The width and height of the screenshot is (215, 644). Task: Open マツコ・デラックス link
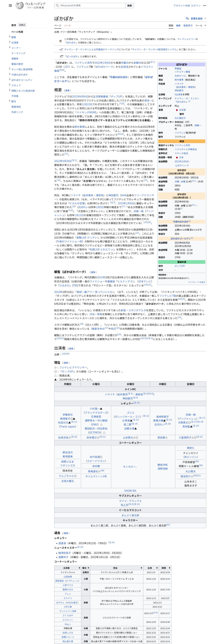[x=130, y=501]
